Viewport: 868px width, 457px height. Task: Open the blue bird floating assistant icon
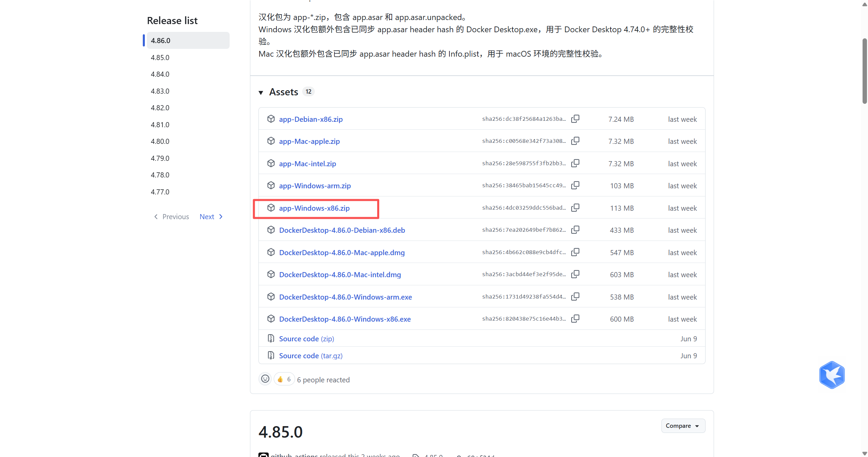pyautogui.click(x=832, y=375)
